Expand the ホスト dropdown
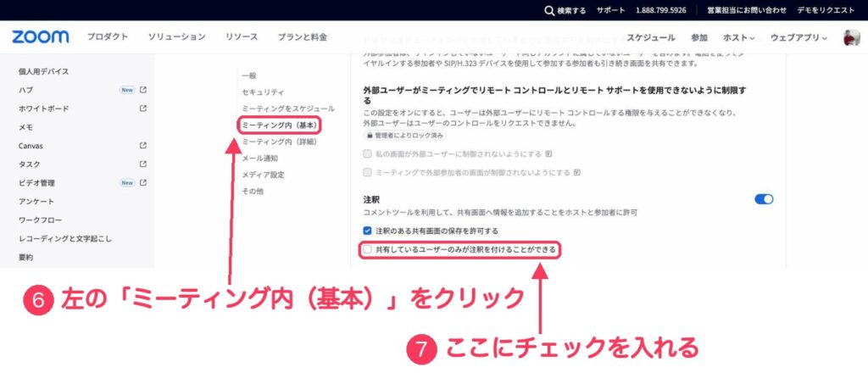 [739, 37]
